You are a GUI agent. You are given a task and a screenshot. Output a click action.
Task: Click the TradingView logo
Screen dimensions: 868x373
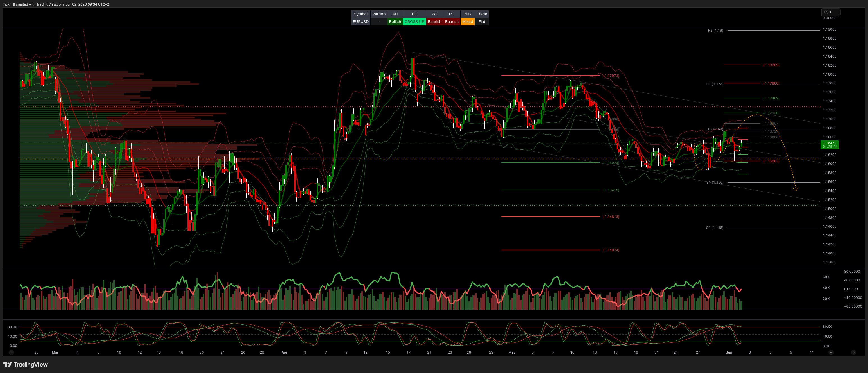26,364
